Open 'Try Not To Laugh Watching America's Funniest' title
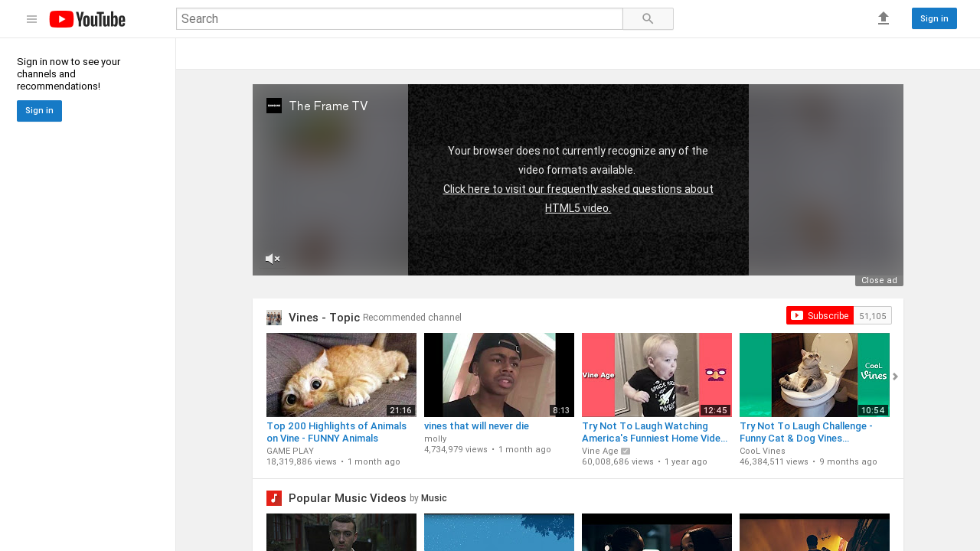Viewport: 980px width, 551px height. point(655,432)
